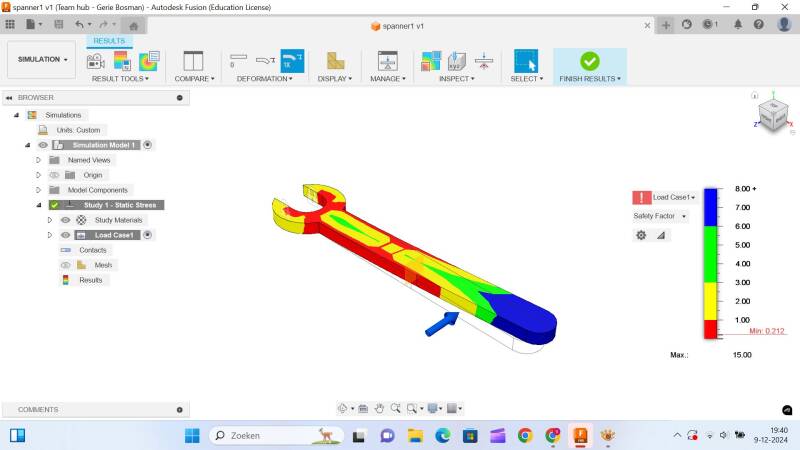
Task: Open the RESULT TOOLS menu
Action: tap(120, 79)
